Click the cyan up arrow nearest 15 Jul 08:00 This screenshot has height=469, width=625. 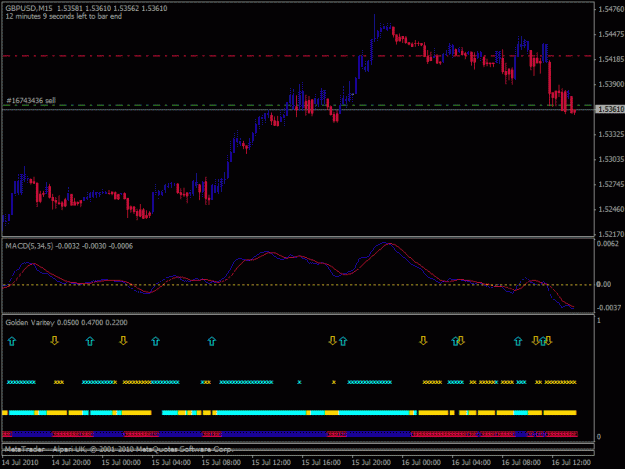point(212,341)
